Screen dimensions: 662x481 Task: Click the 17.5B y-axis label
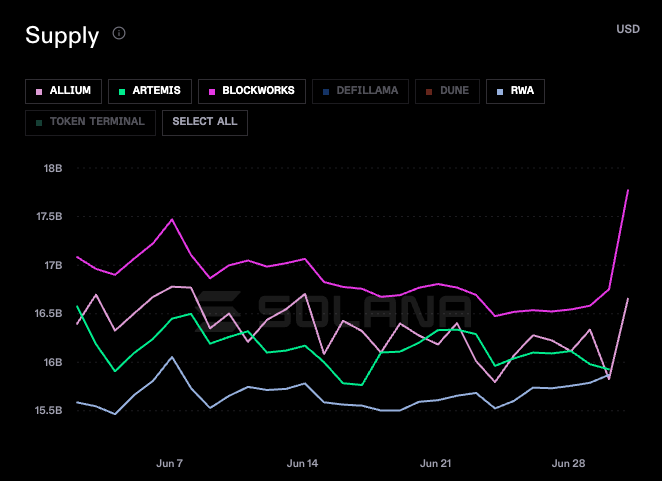[49, 217]
